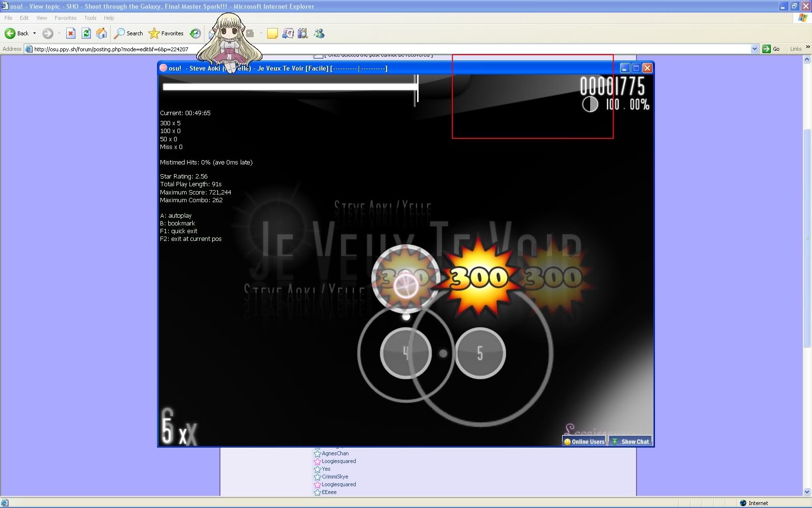The height and width of the screenshot is (508, 812).
Task: Click the 'Star Rating: 2.56' text
Action: (x=184, y=176)
